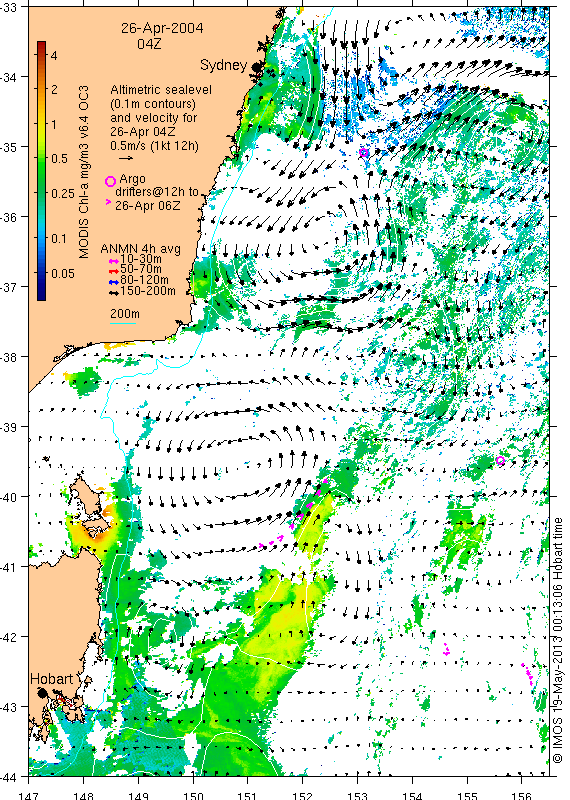Click the '150-200m' depth label
570x800 pixels.
coord(147,291)
